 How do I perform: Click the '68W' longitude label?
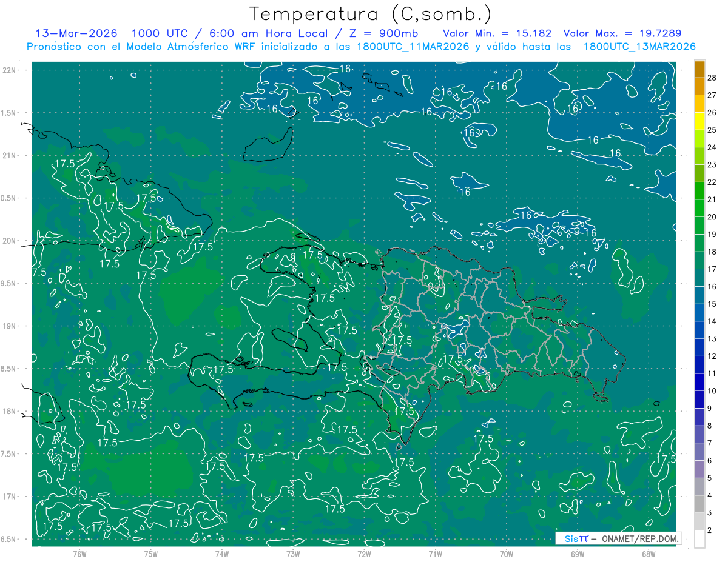click(649, 554)
